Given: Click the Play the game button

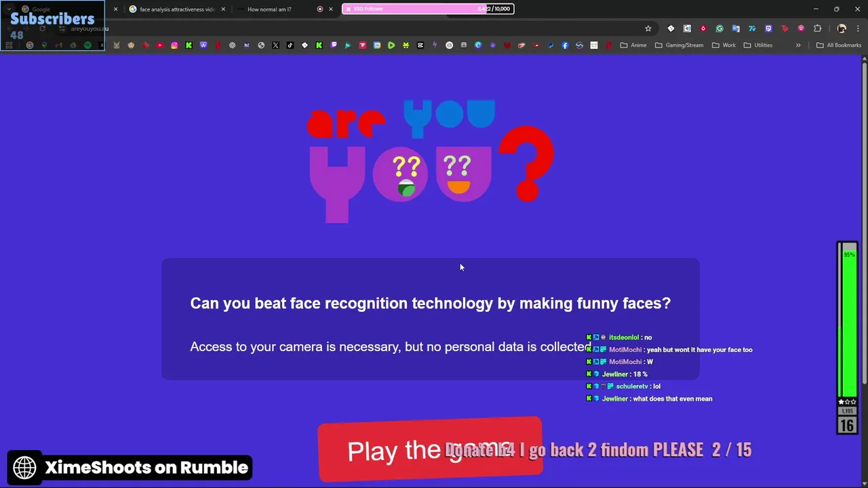Looking at the screenshot, I should 430,450.
